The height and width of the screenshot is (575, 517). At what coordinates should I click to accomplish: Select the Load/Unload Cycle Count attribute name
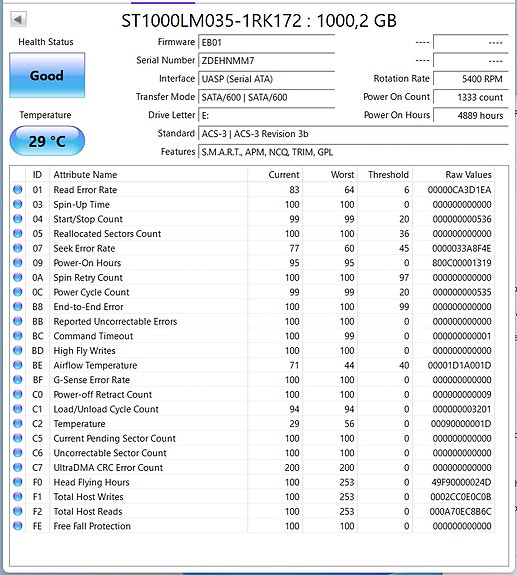click(x=106, y=409)
